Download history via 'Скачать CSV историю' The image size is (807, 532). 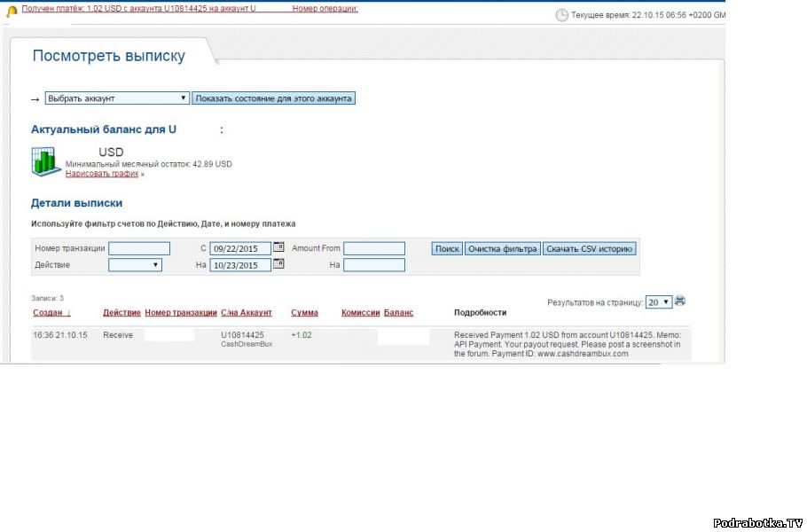589,249
